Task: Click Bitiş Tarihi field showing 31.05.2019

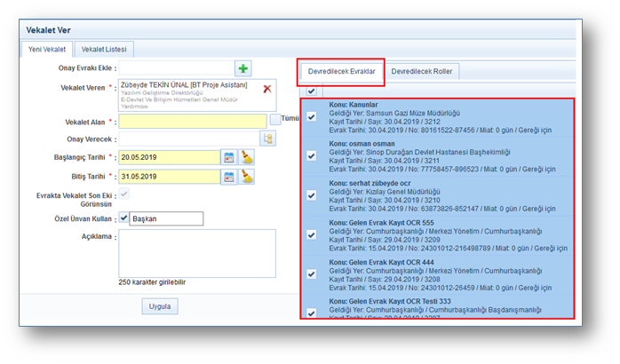Action: coord(170,177)
